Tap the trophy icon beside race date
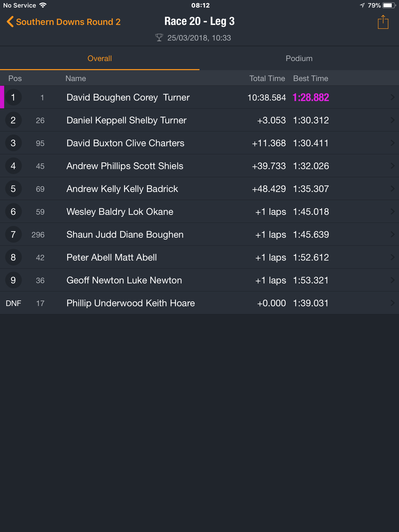Viewport: 399px width, 532px height. coord(159,38)
